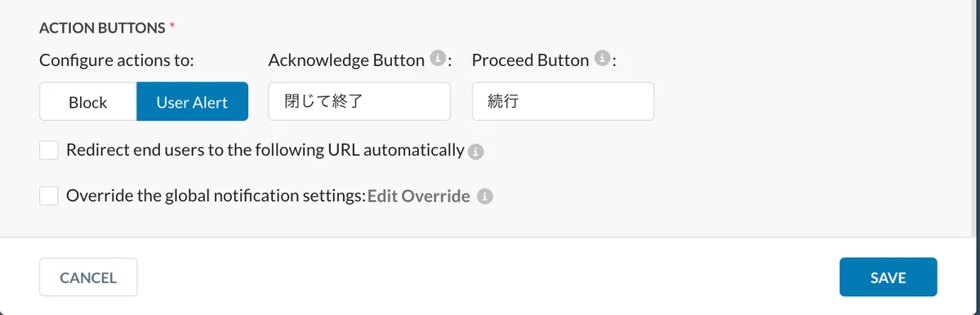Click the Proceed Button label
980x315 pixels.
click(530, 60)
